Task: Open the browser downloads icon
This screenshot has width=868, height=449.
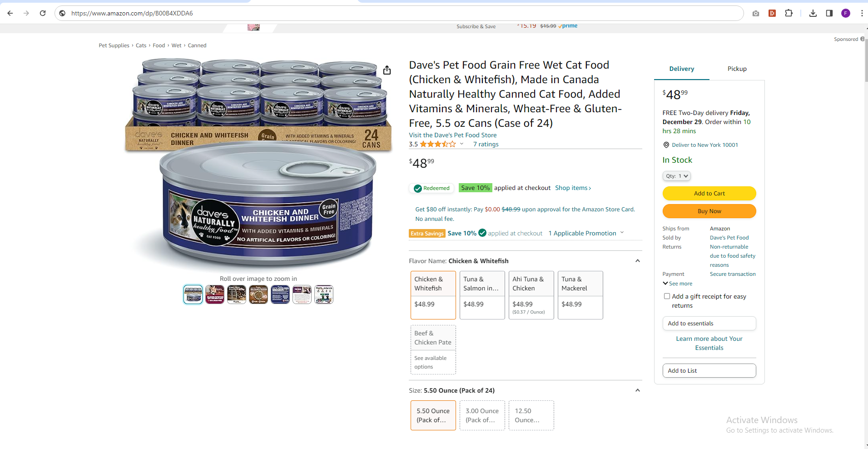Action: 813,13
